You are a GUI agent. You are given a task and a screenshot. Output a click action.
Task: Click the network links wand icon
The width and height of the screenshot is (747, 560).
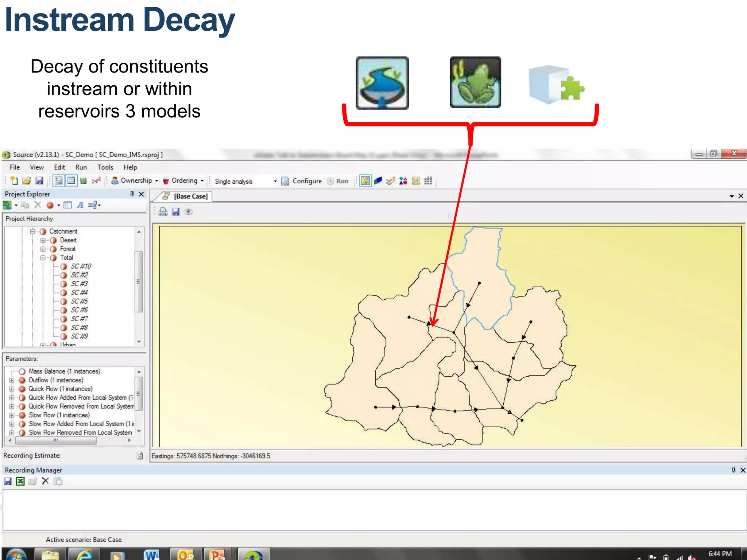point(390,180)
